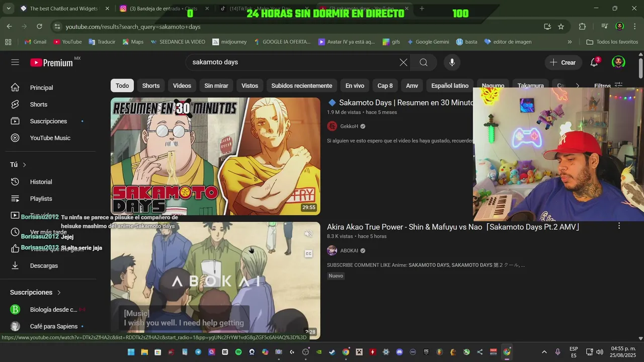Viewport: 644px width, 362px height.
Task: Open more options for the ABOKAI video
Action: pyautogui.click(x=619, y=226)
